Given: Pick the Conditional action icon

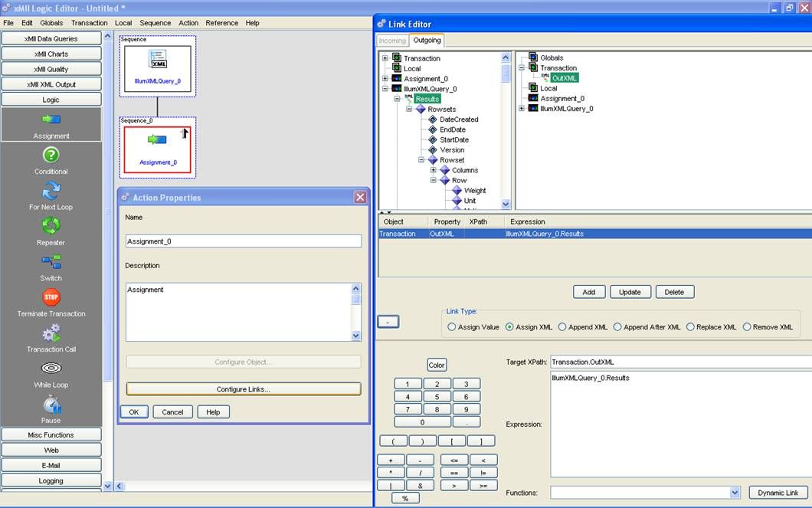Looking at the screenshot, I should tap(51, 155).
